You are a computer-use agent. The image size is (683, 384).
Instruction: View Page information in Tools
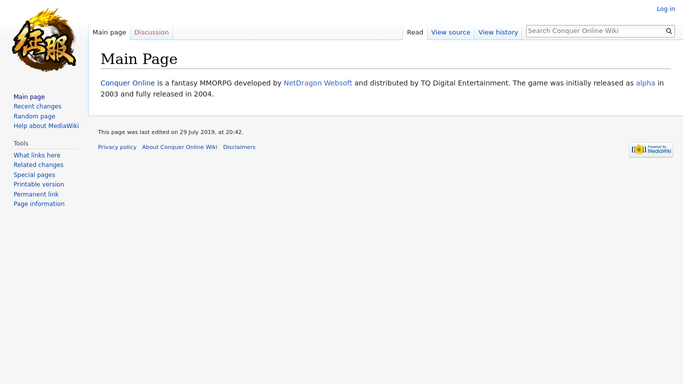click(x=39, y=204)
